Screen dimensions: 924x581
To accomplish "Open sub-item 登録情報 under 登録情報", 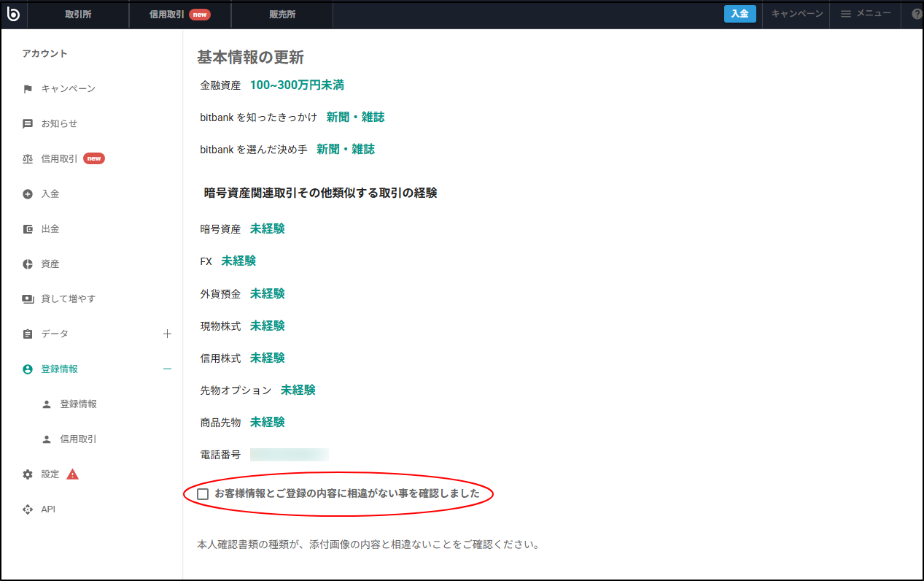I will (x=78, y=404).
